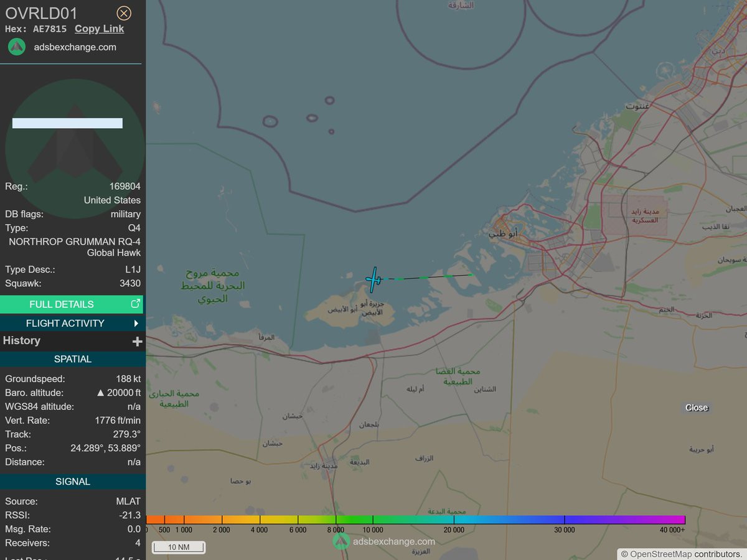
Task: Select the Global Hawk aircraft icon on map
Action: pyautogui.click(x=374, y=280)
